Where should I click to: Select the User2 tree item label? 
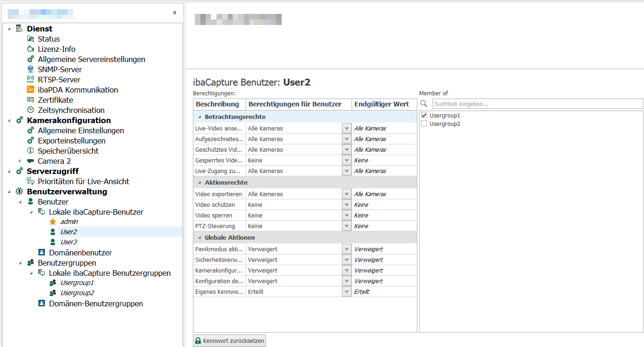[x=69, y=232]
